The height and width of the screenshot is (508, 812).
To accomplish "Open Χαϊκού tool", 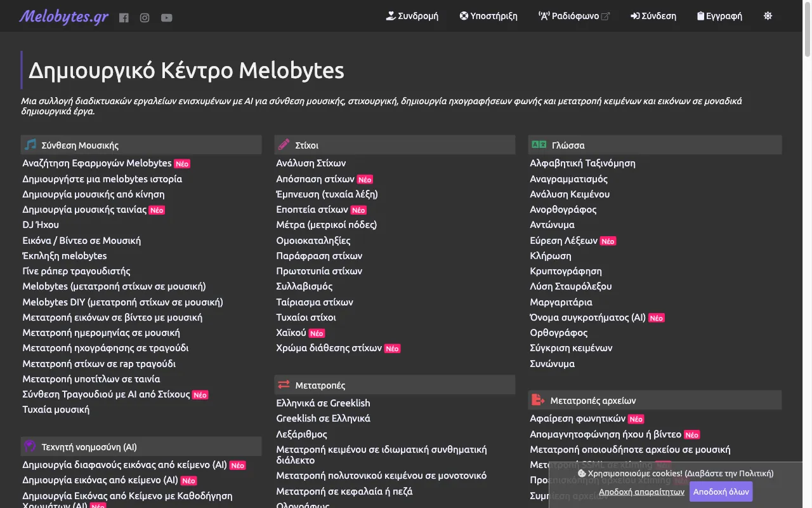I will (291, 333).
